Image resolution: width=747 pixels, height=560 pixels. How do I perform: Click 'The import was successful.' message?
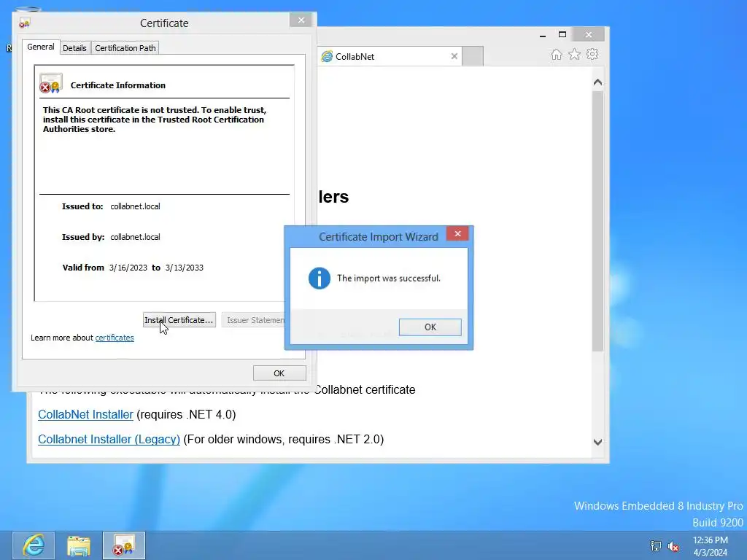(x=389, y=278)
